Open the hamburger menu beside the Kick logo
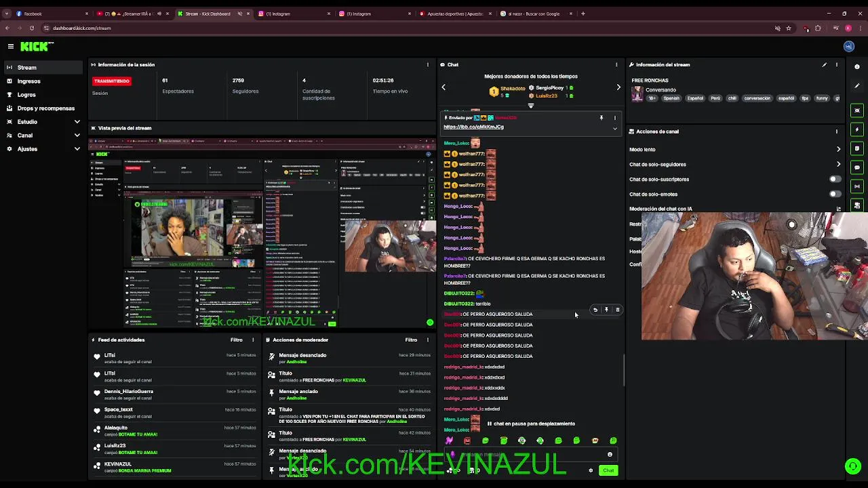This screenshot has width=868, height=488. (x=11, y=46)
